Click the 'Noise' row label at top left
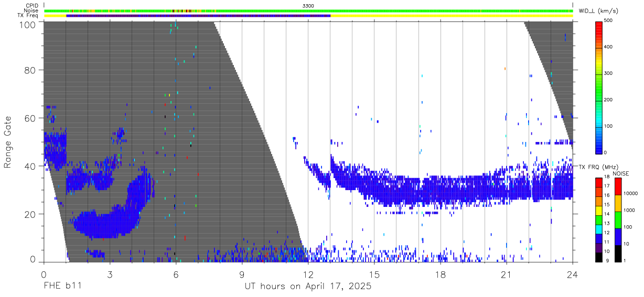 point(31,10)
